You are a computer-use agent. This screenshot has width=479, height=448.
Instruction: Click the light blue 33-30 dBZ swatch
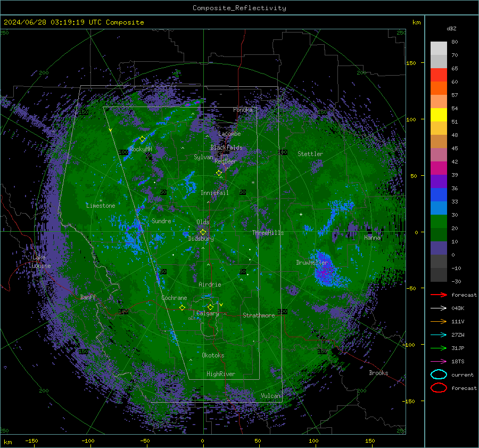[439, 208]
